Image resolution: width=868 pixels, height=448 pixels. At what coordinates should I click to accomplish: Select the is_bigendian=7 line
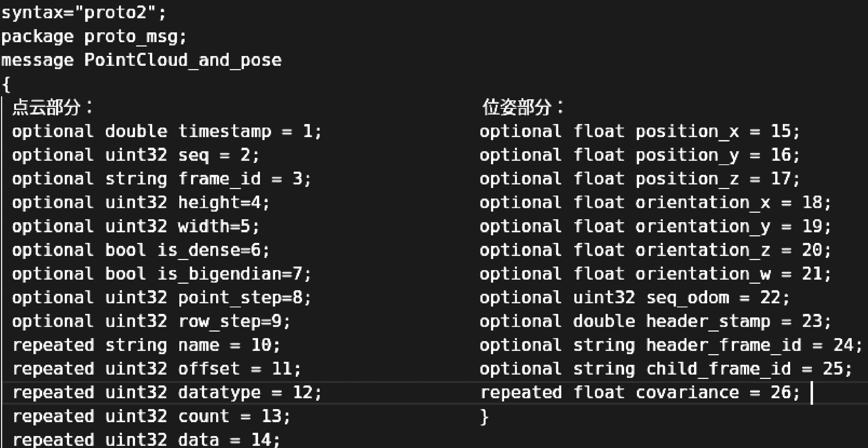point(162,274)
